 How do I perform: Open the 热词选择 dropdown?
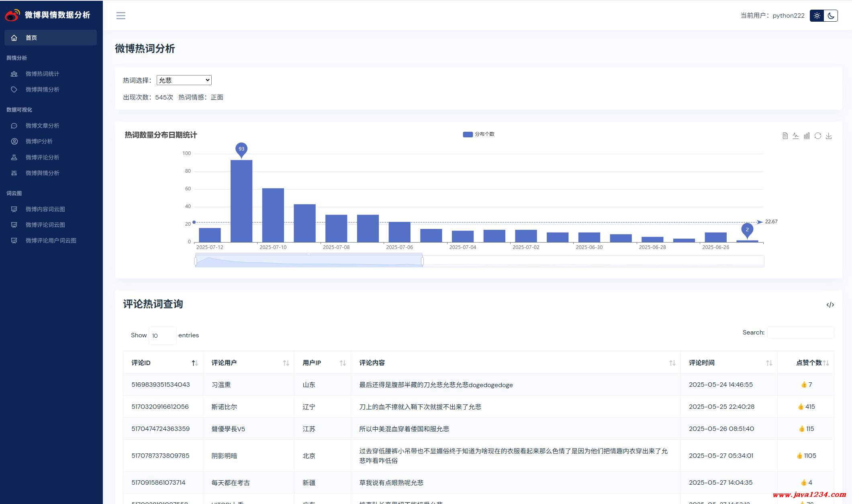point(184,80)
